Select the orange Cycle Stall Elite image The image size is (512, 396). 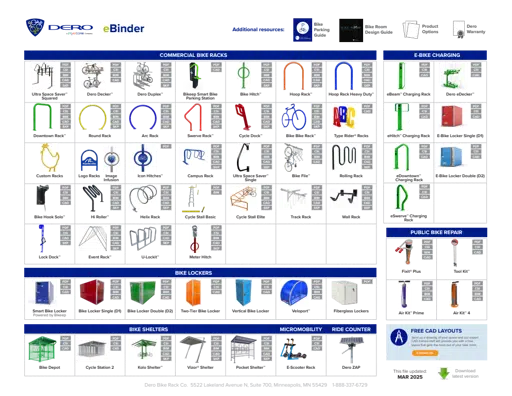(x=243, y=199)
